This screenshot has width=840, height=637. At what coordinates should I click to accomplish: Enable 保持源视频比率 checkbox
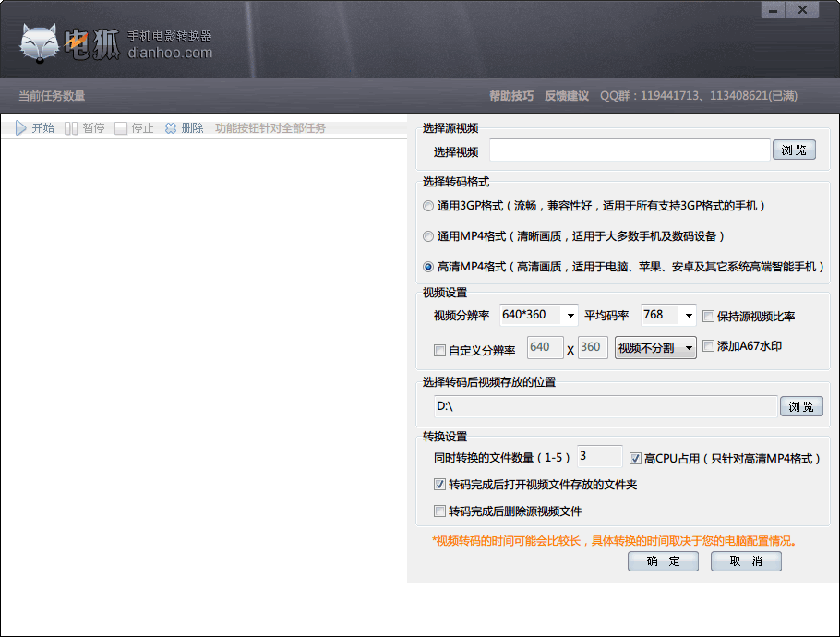[x=709, y=317]
